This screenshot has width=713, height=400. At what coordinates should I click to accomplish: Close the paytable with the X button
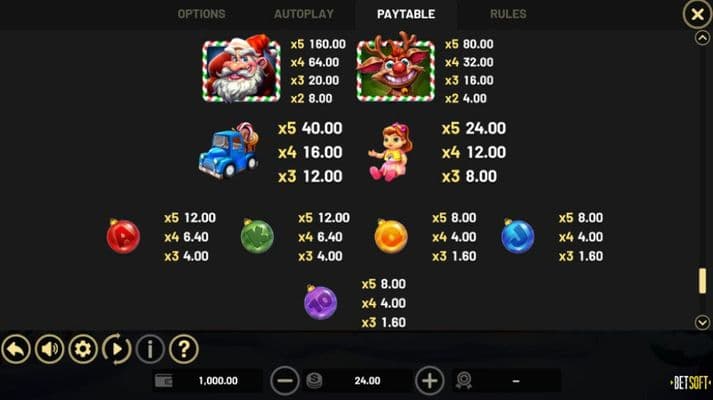697,15
